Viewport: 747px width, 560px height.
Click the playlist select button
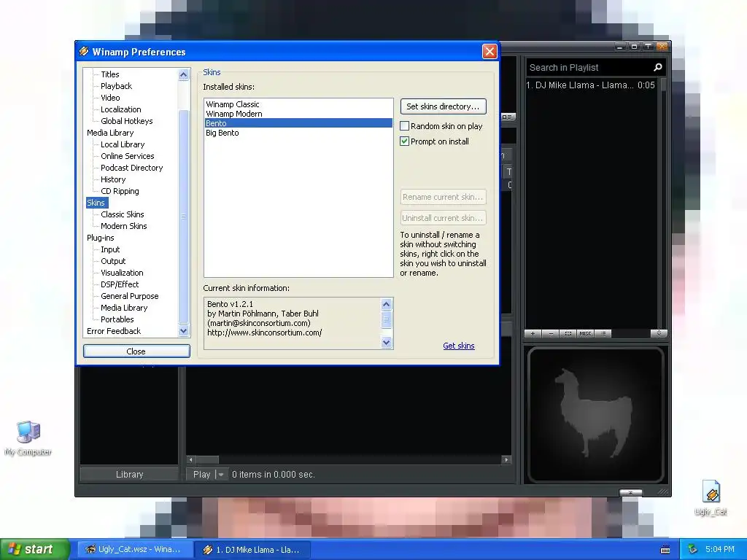pyautogui.click(x=568, y=333)
